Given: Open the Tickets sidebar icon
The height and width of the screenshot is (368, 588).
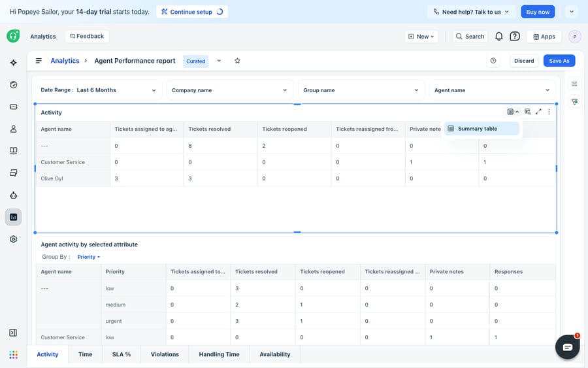Looking at the screenshot, I should point(14,107).
